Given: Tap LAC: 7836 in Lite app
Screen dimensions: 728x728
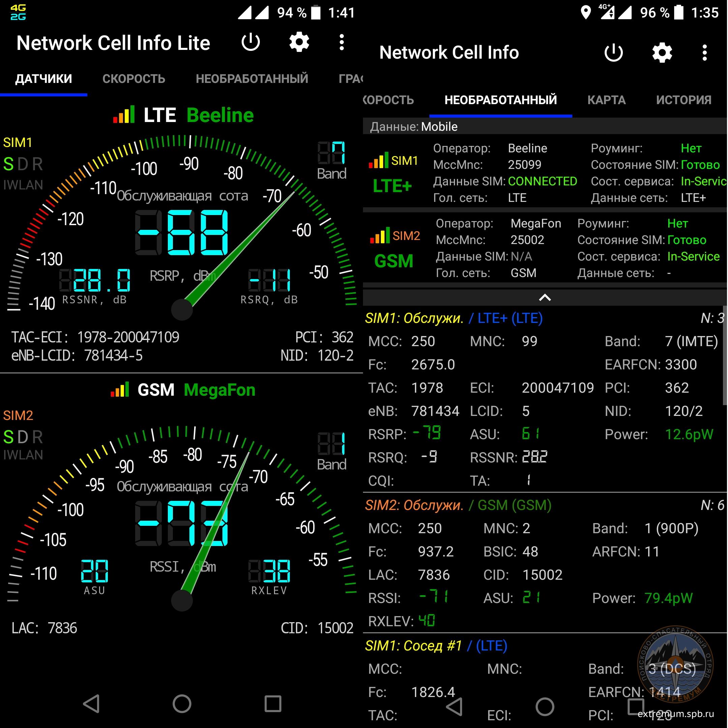Looking at the screenshot, I should point(44,628).
